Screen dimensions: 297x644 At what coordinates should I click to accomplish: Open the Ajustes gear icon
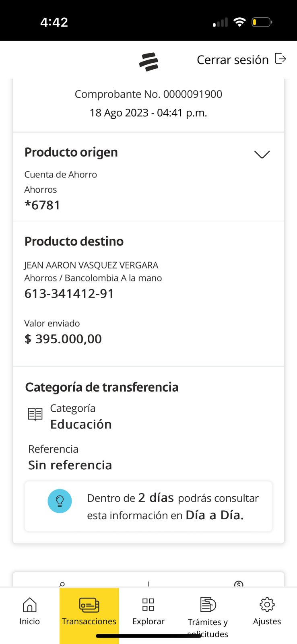267,605
